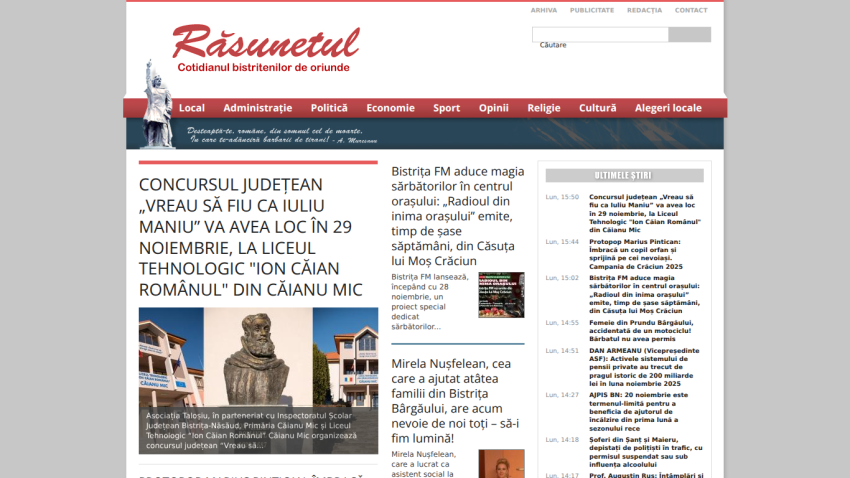Open the AJPIS BN 20 noiembrie item
This screenshot has height=478, width=850.
click(638, 411)
